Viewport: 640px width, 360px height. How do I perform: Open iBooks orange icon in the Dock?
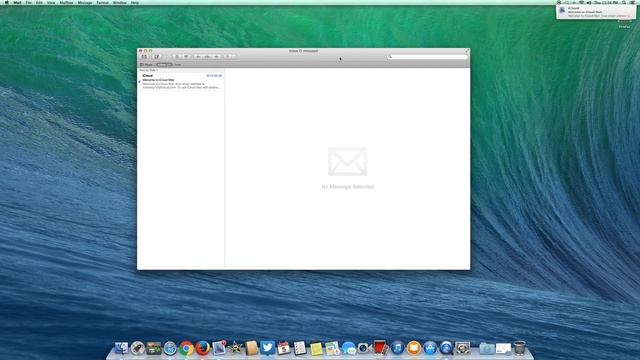pyautogui.click(x=413, y=348)
